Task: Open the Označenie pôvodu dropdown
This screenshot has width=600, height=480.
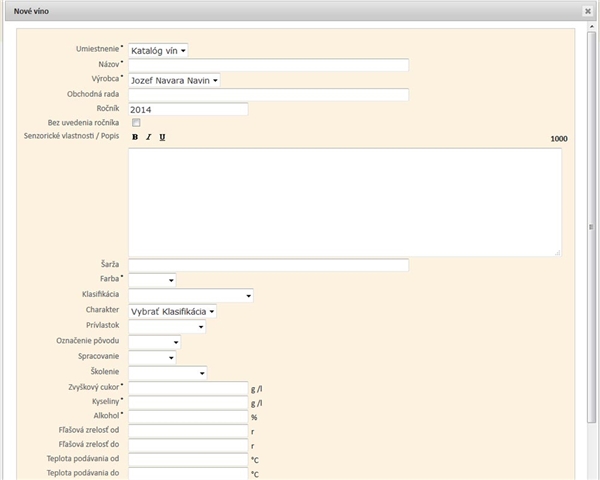Action: 154,342
